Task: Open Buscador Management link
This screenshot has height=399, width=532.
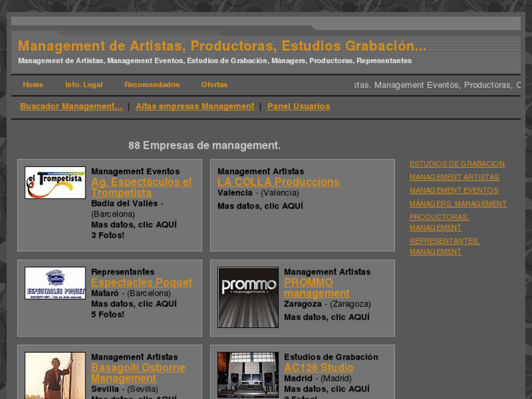Action: coord(71,106)
